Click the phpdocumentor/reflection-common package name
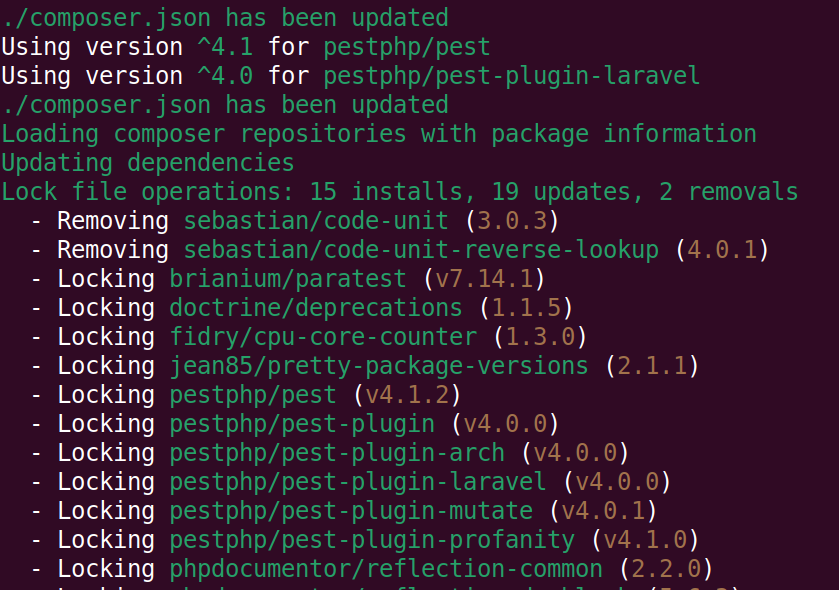This screenshot has width=839, height=590. [x=386, y=569]
